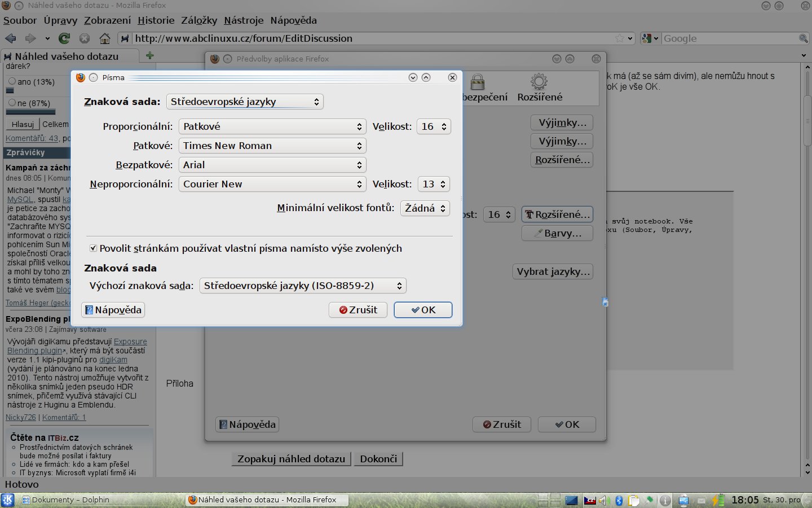Click the bookmark star in address bar
Image resolution: width=812 pixels, height=508 pixels.
point(620,38)
